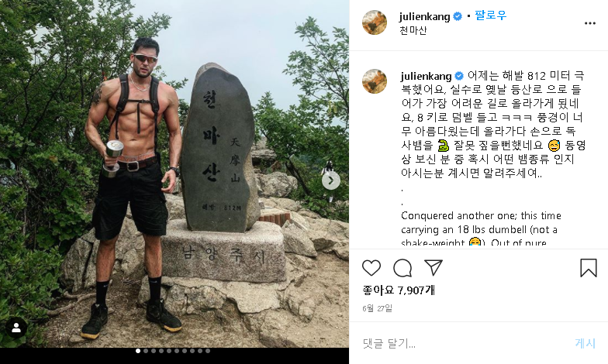The width and height of the screenshot is (608, 364).
Task: Open the 천마산 location link
Action: [x=413, y=30]
